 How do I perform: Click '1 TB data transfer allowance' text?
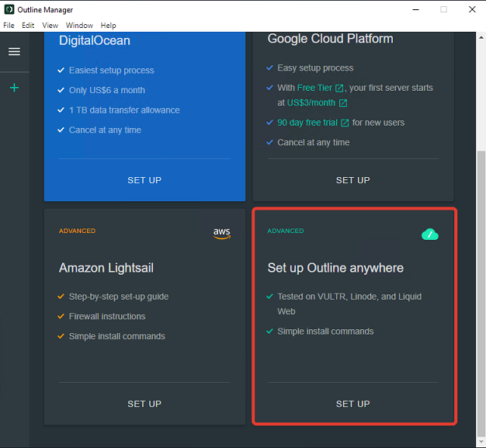(124, 110)
